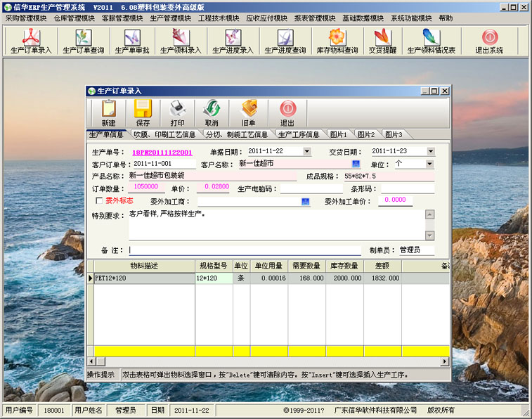Open 生产进度查询 toolbar icon
532x419 pixels.
285,41
